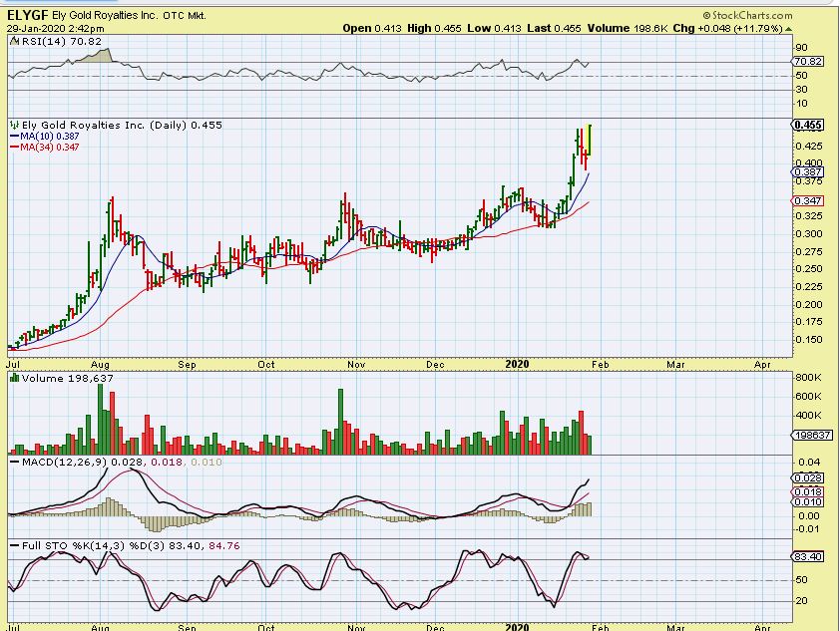The image size is (840, 631).
Task: Click the Volume 198,637 legend label
Action: (x=68, y=379)
